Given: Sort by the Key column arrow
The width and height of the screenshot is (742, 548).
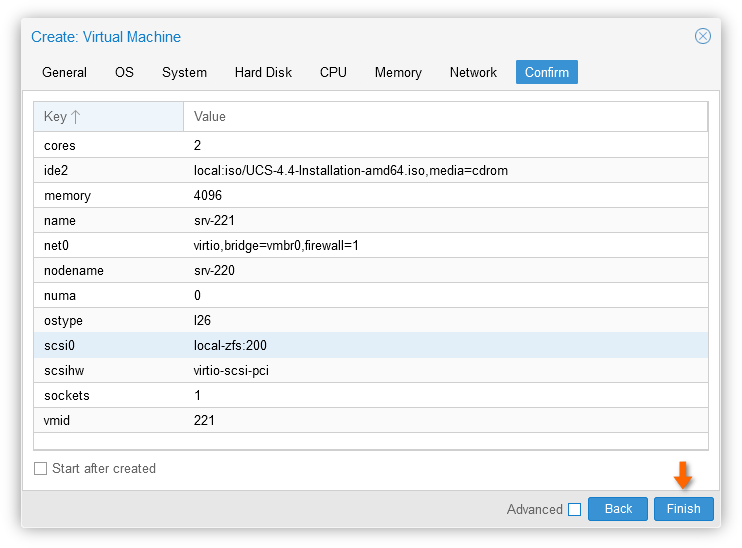Looking at the screenshot, I should [x=76, y=116].
